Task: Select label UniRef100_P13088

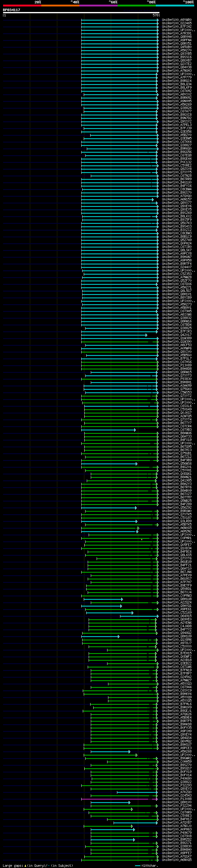Action: (177, 799)
